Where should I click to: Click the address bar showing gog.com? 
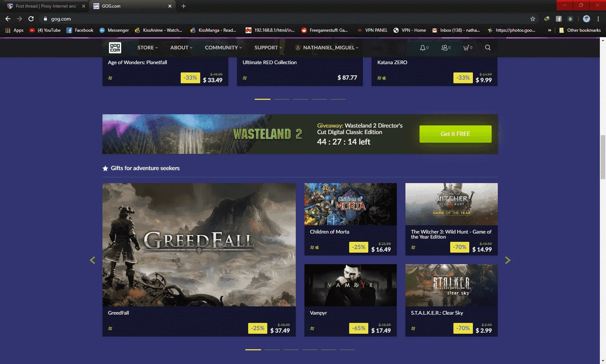(x=285, y=19)
